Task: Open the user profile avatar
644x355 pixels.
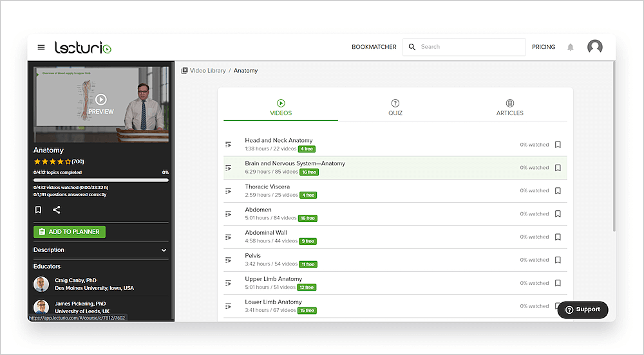Action: (594, 47)
